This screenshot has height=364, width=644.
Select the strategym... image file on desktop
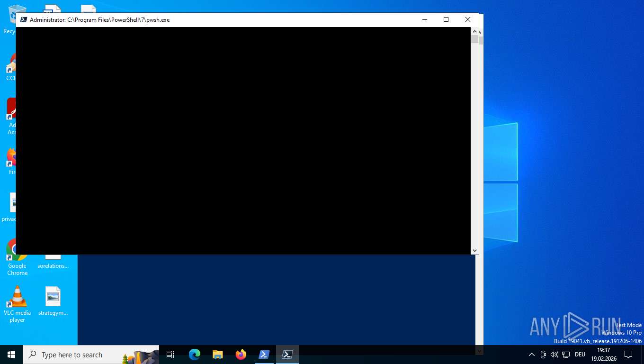point(53,301)
